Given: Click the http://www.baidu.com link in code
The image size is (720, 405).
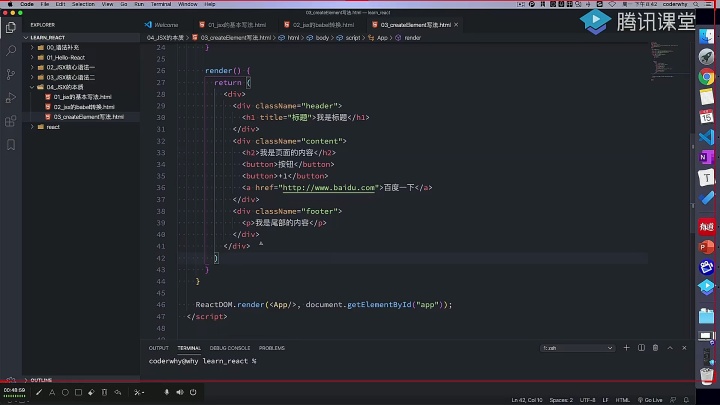Looking at the screenshot, I should click(329, 187).
